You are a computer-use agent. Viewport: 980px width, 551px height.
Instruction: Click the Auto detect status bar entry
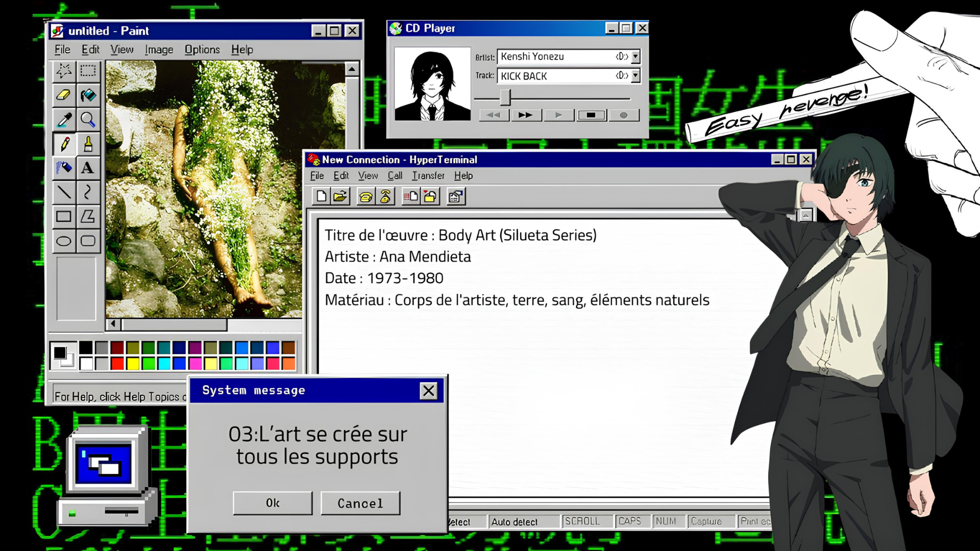click(523, 522)
